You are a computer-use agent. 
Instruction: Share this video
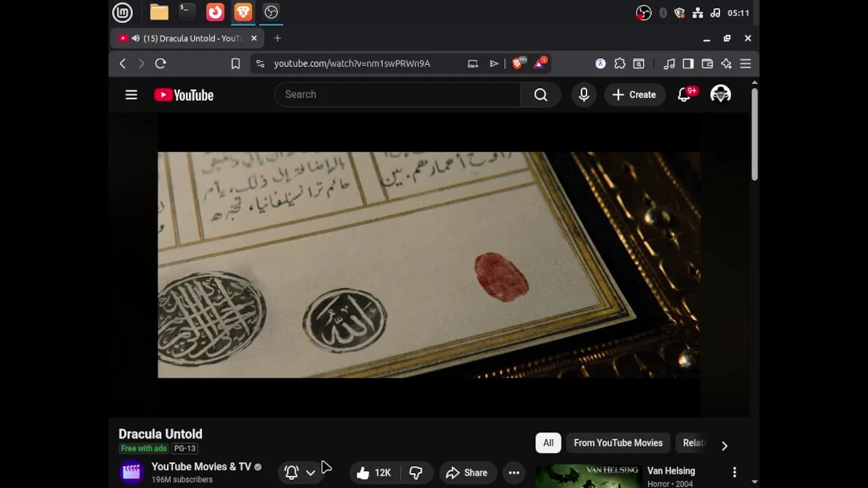(467, 472)
